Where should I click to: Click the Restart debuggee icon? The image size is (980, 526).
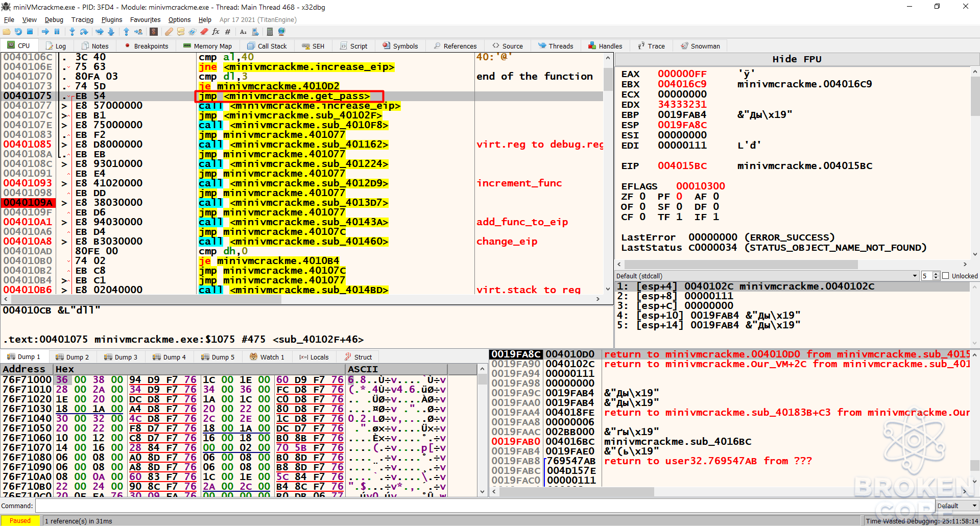pyautogui.click(x=18, y=32)
